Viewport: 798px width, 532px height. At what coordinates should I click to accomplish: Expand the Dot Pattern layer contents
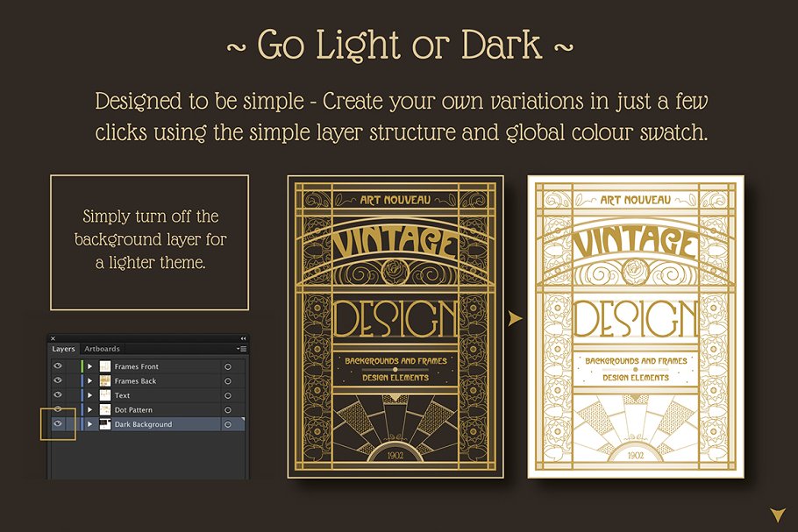pyautogui.click(x=89, y=410)
